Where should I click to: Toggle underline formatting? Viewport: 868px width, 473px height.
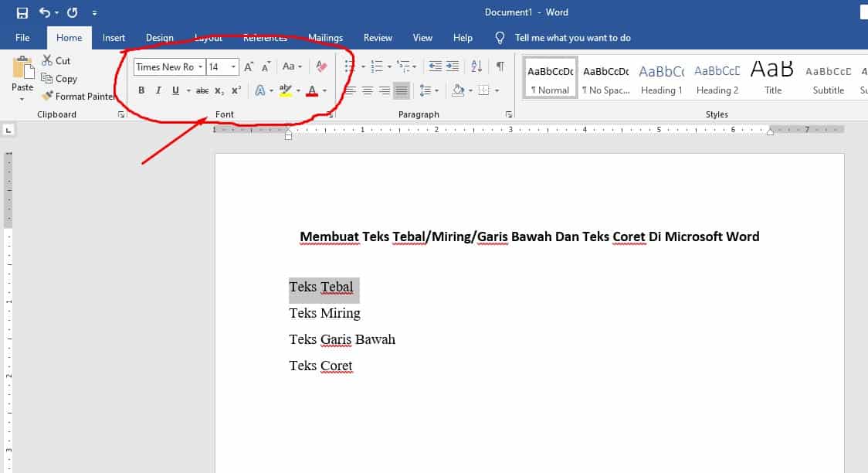pos(175,90)
